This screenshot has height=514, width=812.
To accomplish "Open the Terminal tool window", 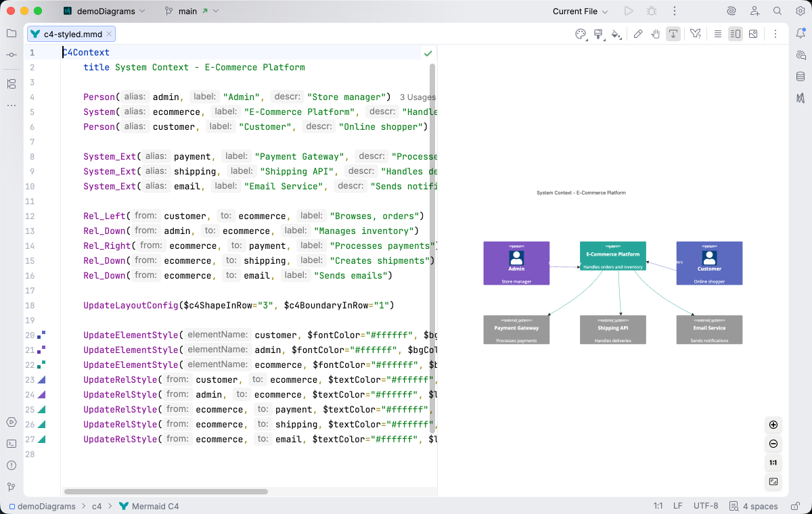I will click(12, 444).
